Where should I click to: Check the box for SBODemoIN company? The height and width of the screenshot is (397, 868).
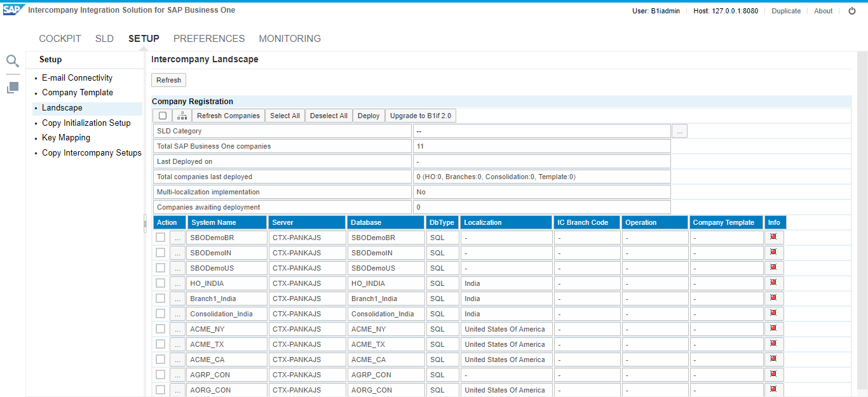[161, 253]
